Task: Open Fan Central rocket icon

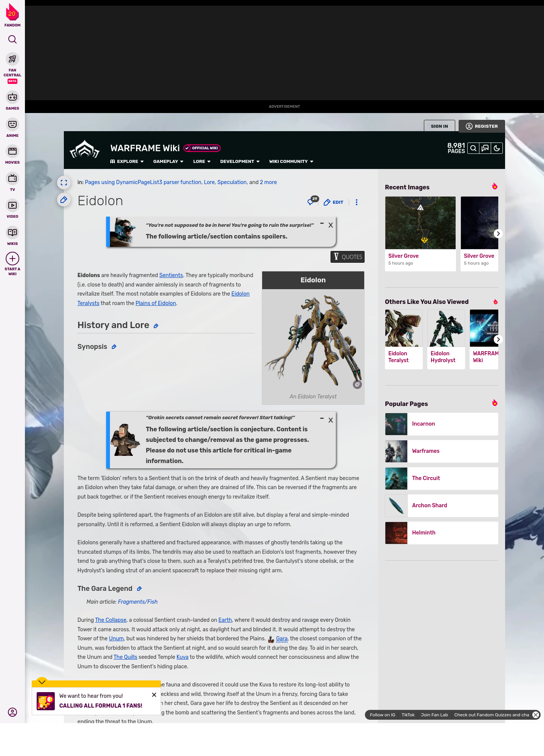Action: [x=12, y=59]
